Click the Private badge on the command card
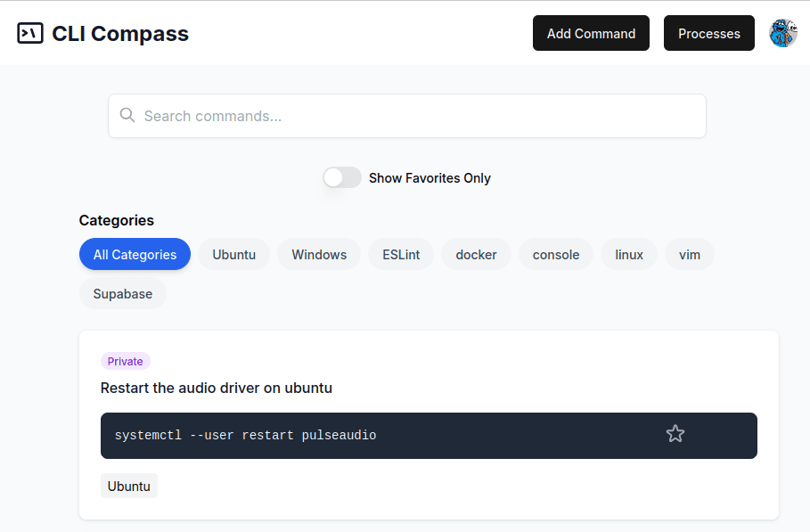This screenshot has width=810, height=532. click(x=125, y=361)
